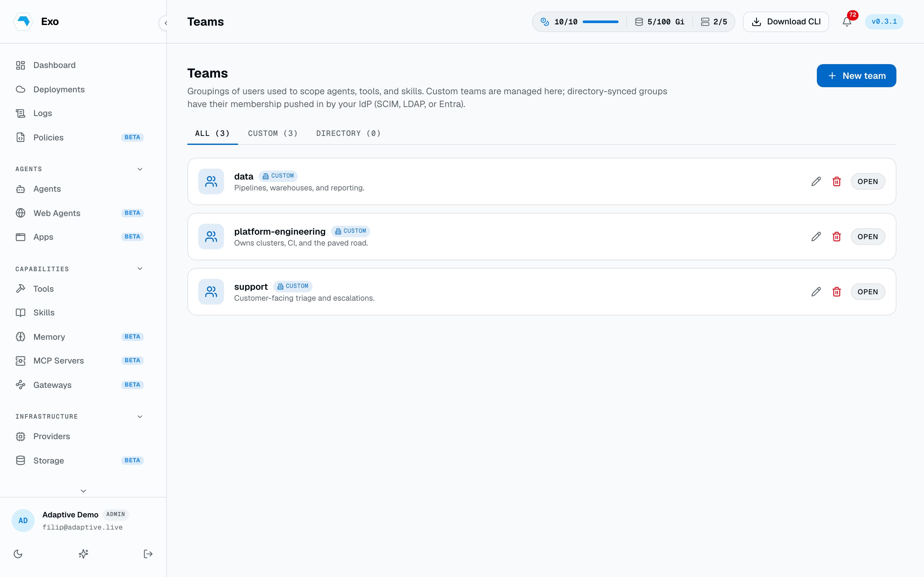
Task: Click the notifications bell icon
Action: (x=846, y=22)
